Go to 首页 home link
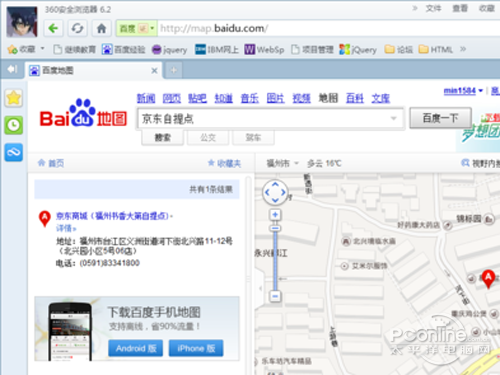500x375 pixels. pos(51,163)
